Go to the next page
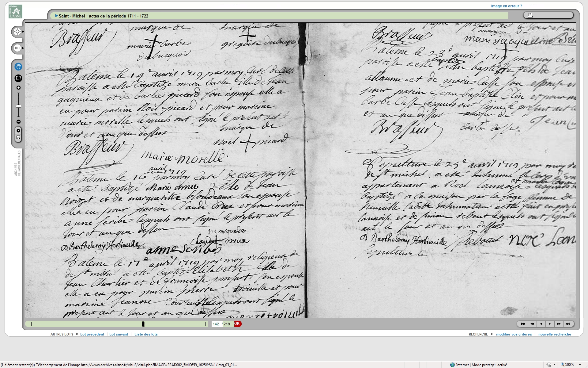588x368 pixels. (x=550, y=324)
